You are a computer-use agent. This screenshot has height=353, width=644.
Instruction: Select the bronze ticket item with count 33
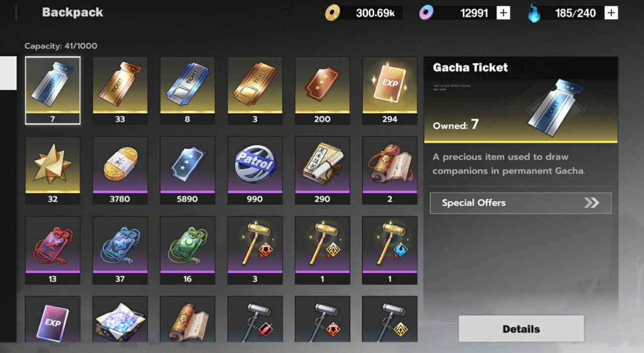click(120, 91)
